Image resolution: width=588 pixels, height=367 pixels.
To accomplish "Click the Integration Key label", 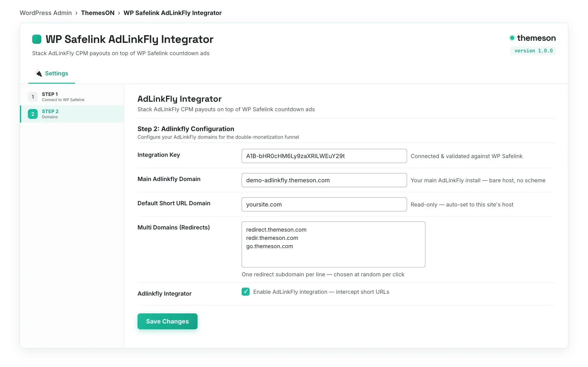I will (x=159, y=155).
